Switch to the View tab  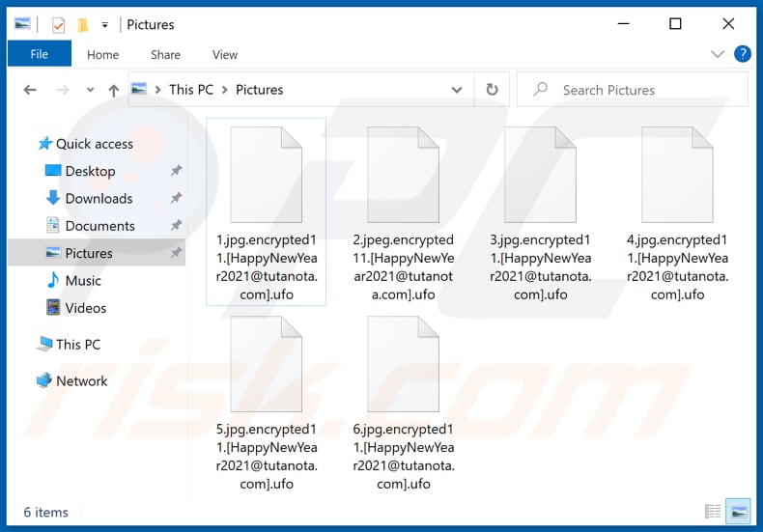pyautogui.click(x=225, y=55)
